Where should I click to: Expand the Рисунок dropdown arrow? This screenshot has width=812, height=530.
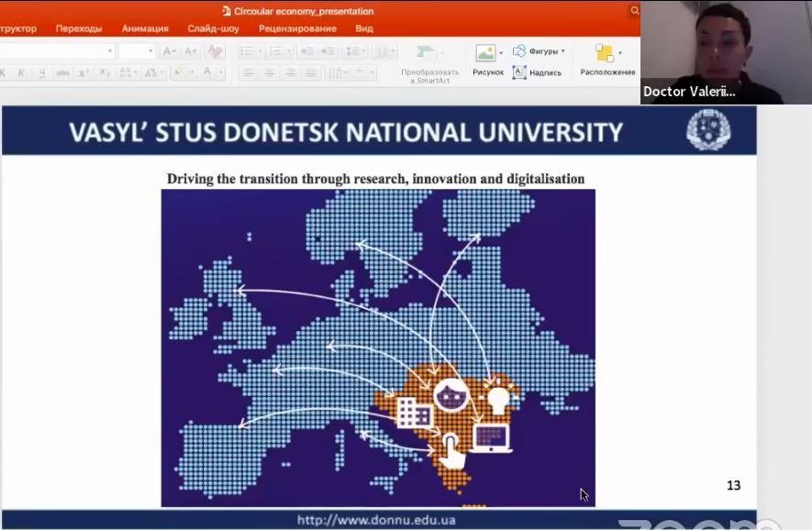click(501, 53)
